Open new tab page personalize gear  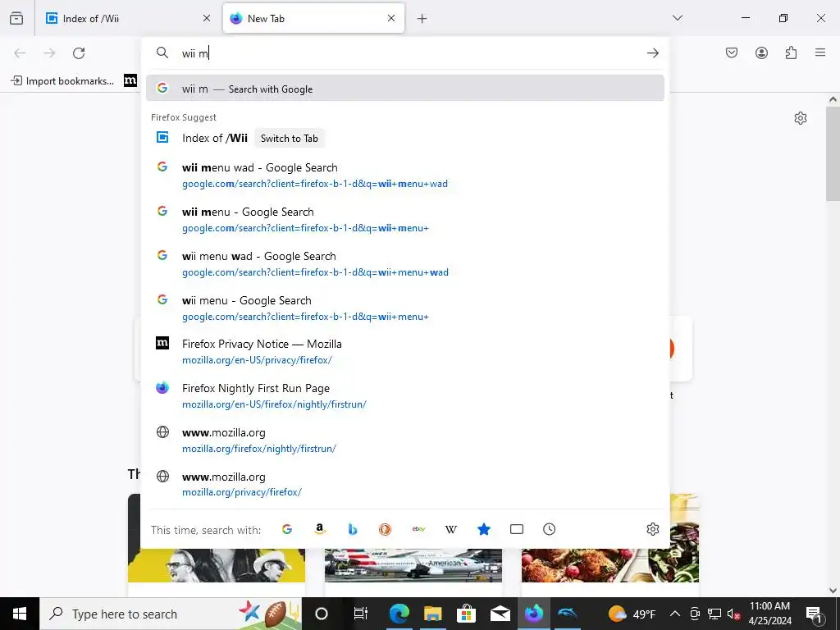point(801,118)
